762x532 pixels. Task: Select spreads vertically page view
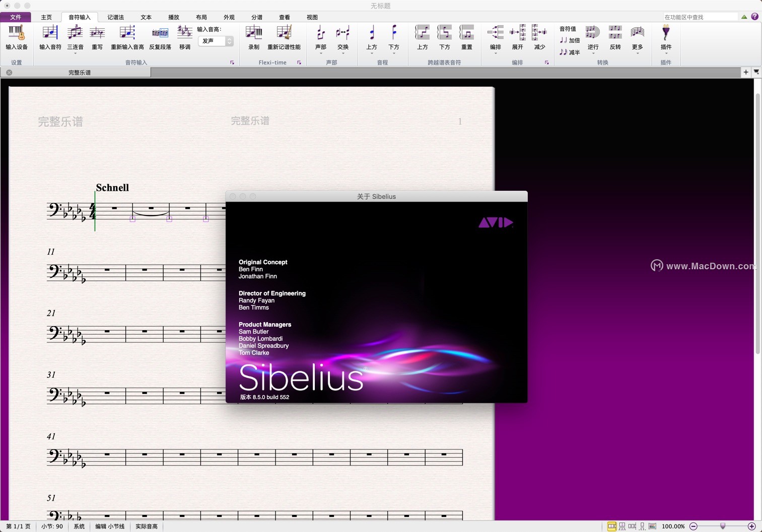[x=622, y=526]
